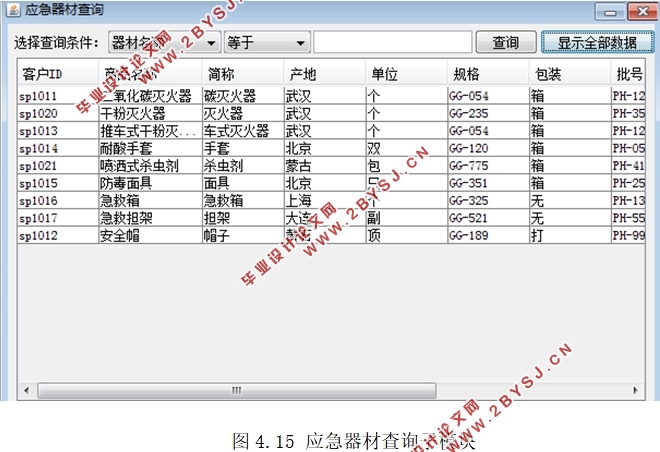Click the 耐酸手套 name cell
Screen dimensions: 660x452
point(151,148)
